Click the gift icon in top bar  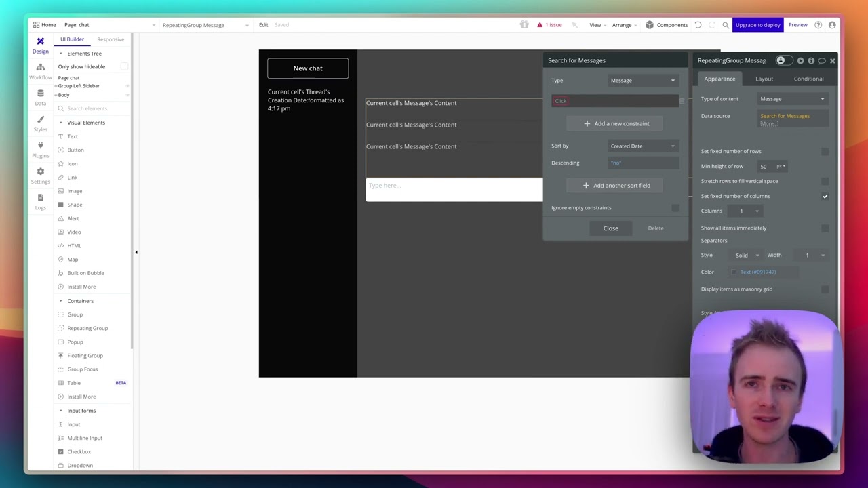[524, 25]
